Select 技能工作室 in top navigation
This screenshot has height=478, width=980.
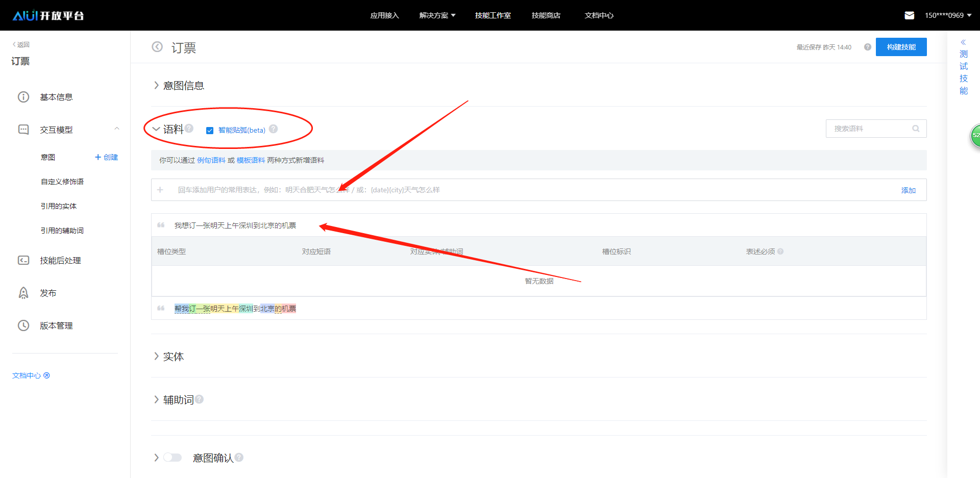[x=492, y=15]
